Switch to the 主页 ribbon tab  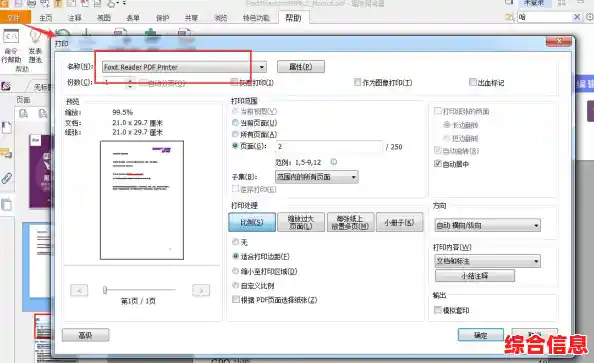tap(46, 18)
